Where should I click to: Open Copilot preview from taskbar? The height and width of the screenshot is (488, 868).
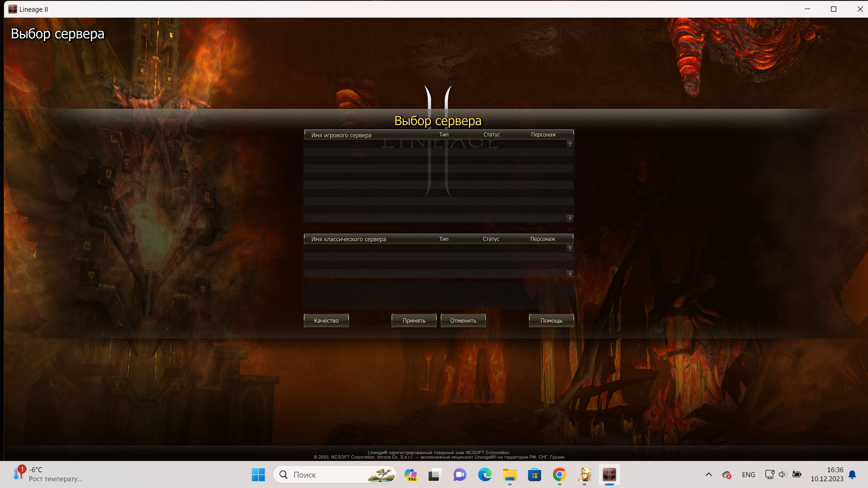coord(410,475)
